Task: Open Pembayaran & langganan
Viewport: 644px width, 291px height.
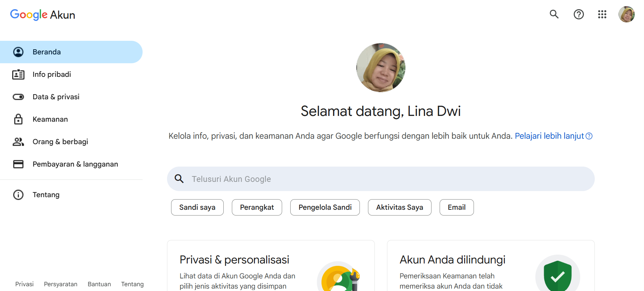Action: (x=71, y=164)
